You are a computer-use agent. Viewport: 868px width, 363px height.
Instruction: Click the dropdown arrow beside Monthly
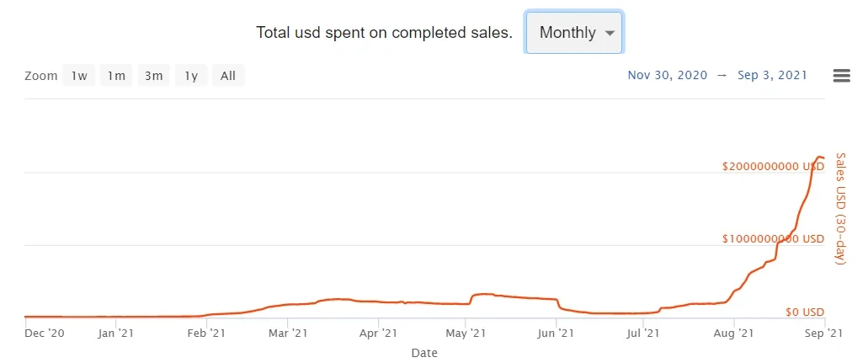click(x=610, y=34)
